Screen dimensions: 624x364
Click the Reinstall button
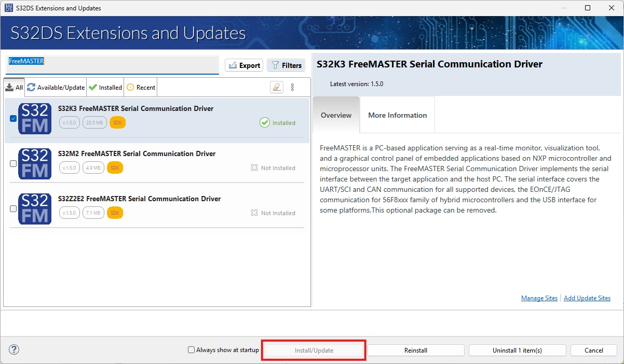coord(416,351)
